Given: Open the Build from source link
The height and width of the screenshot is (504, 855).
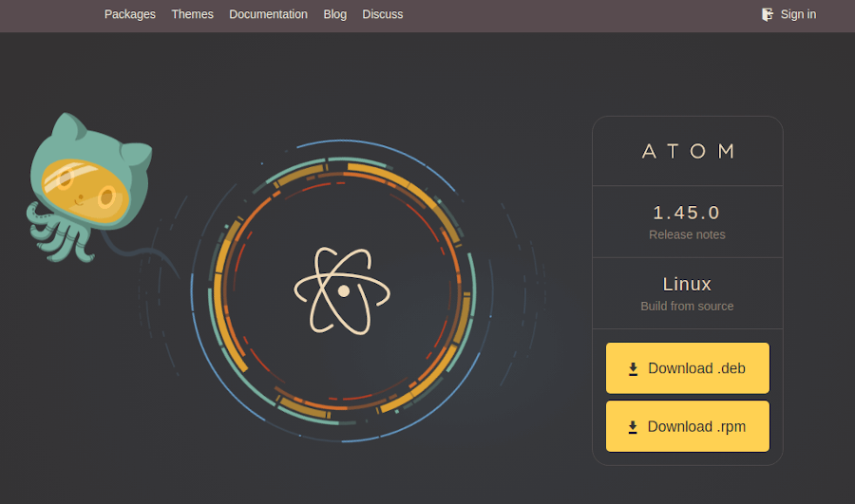Looking at the screenshot, I should click(x=687, y=307).
